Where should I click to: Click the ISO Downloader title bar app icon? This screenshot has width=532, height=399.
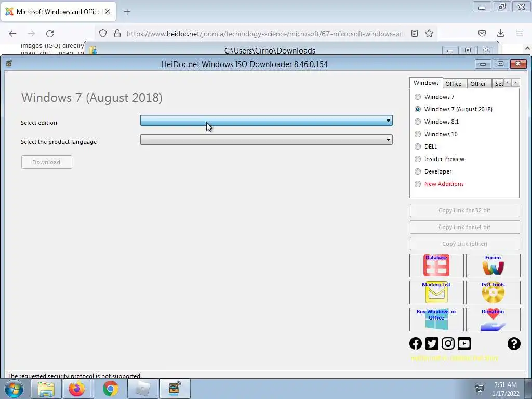pos(9,64)
